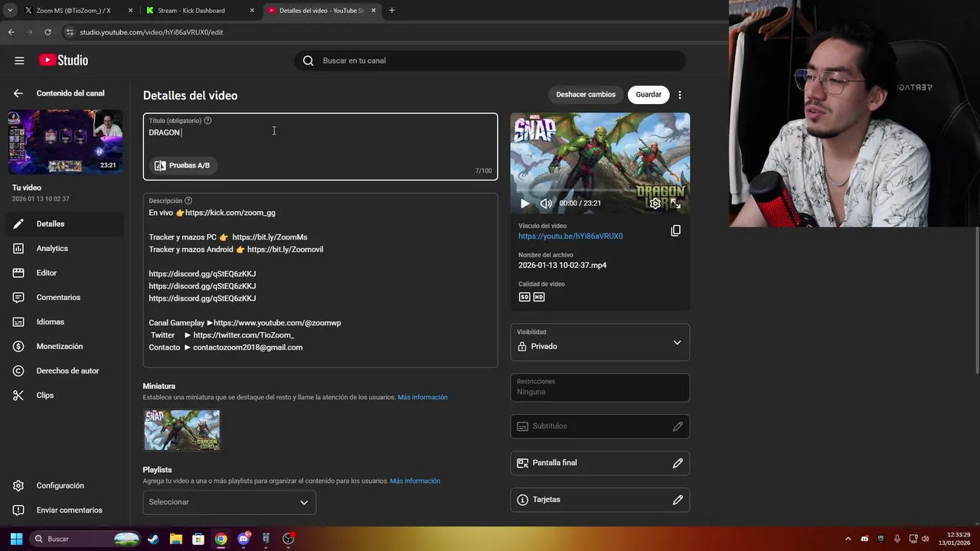This screenshot has width=980, height=551.
Task: Open Enviar comentarios in sidebar
Action: click(65, 510)
